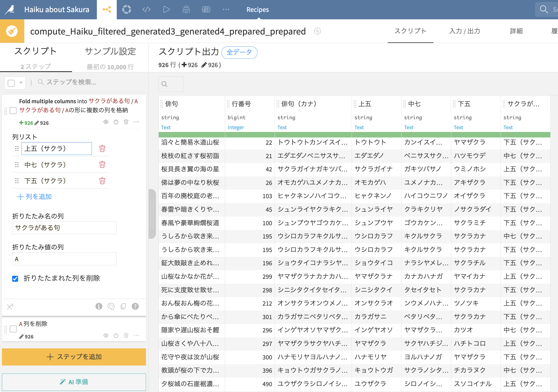This screenshot has width=558, height=392.
Task: Uncheck 折りたたまれた列を削除 checkbox
Action: click(15, 279)
